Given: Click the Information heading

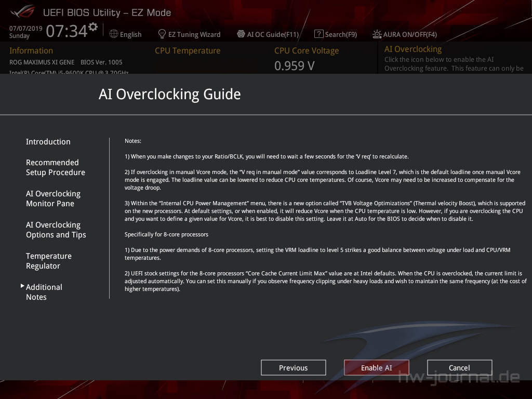Looking at the screenshot, I should pos(31,50).
